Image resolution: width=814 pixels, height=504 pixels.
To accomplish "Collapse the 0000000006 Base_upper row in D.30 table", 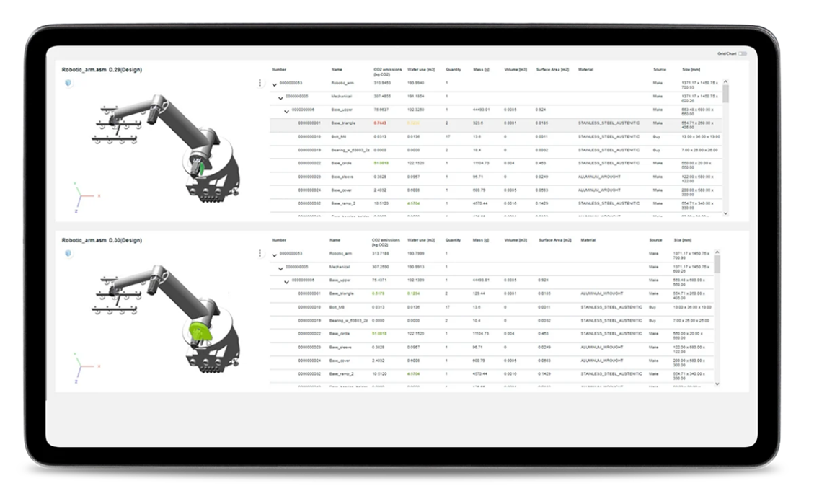I will 286,281.
